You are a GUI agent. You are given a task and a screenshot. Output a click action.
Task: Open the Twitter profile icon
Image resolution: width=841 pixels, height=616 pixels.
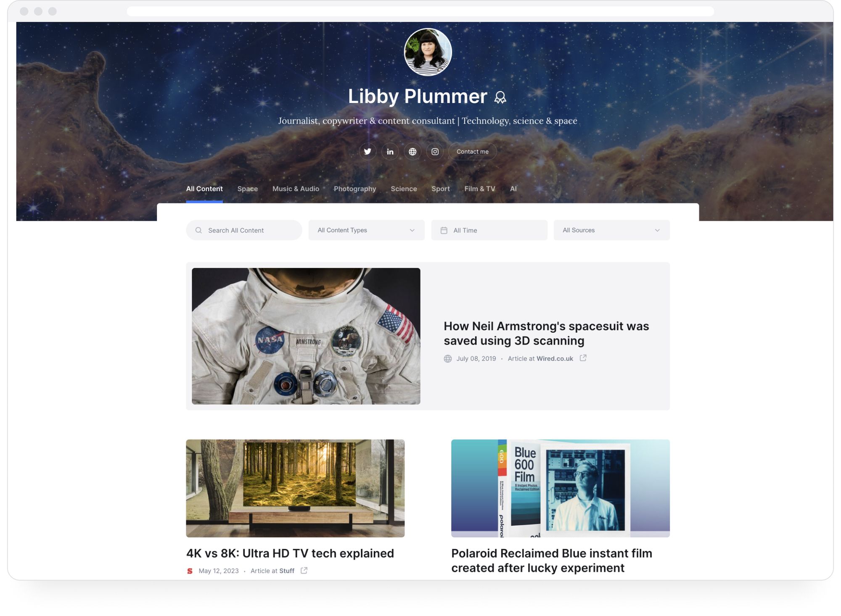click(367, 151)
